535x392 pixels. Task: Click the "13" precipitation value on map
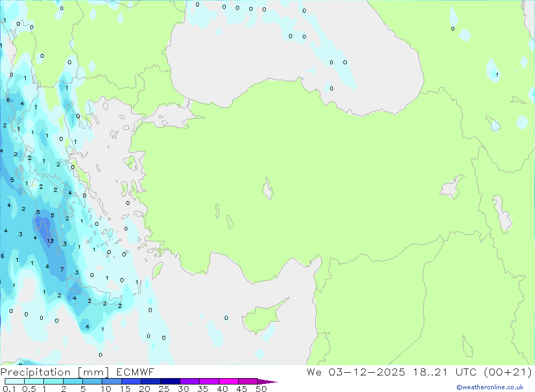click(50, 241)
